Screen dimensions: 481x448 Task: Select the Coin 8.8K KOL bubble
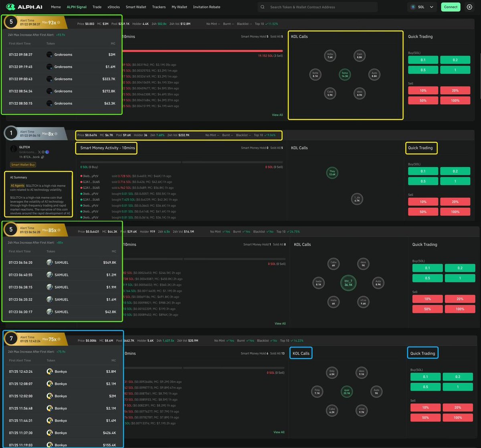360,56
